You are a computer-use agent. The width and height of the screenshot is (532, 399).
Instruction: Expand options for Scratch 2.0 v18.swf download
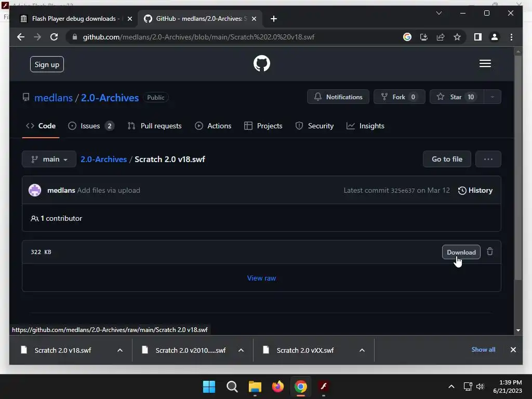point(120,350)
